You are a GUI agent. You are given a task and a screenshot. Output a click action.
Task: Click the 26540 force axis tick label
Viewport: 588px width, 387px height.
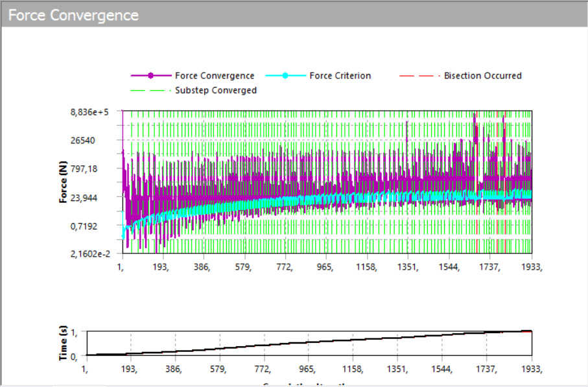100,141
